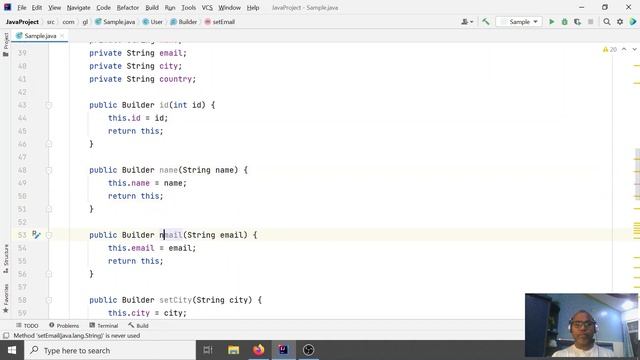Open the Help menu
The width and height of the screenshot is (640, 360).
pos(253,7)
